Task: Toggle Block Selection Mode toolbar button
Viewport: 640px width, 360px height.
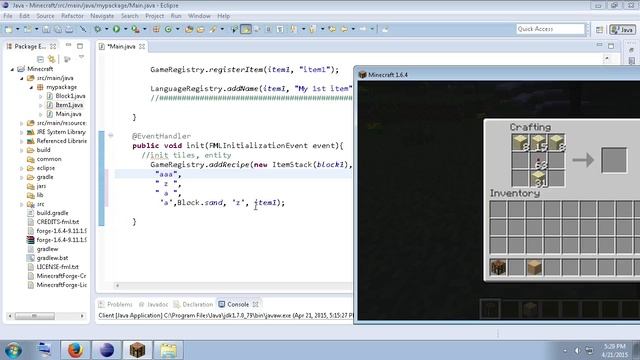Action: tap(268, 29)
